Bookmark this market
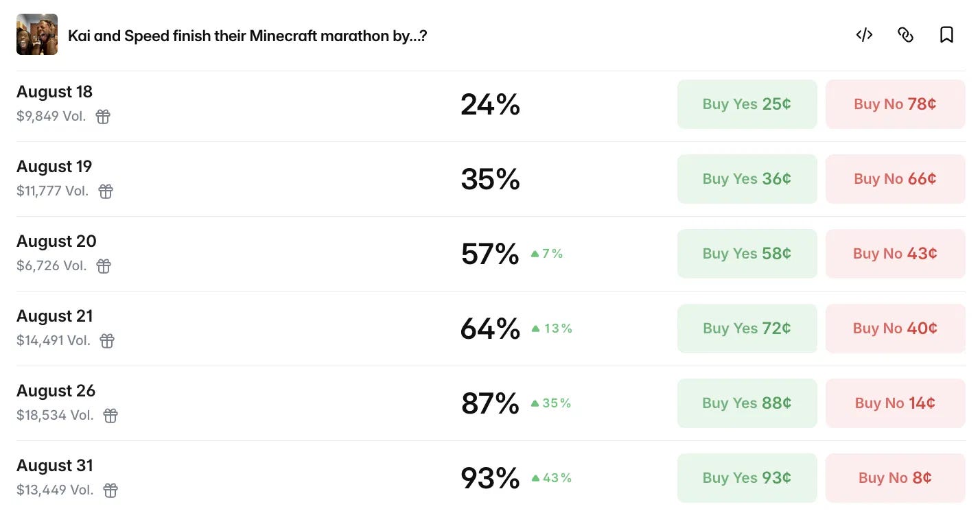 (x=946, y=35)
